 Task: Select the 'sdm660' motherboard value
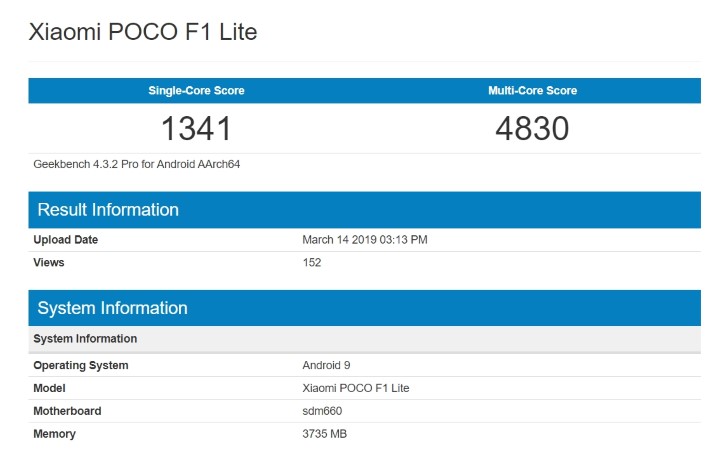[322, 411]
